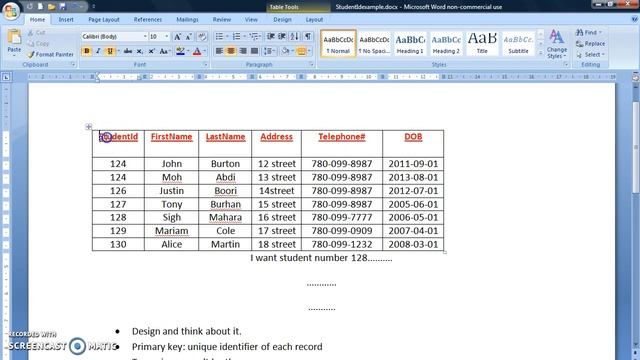Apply the Heading 1 style
Image resolution: width=640 pixels, height=360 pixels.
coord(410,44)
